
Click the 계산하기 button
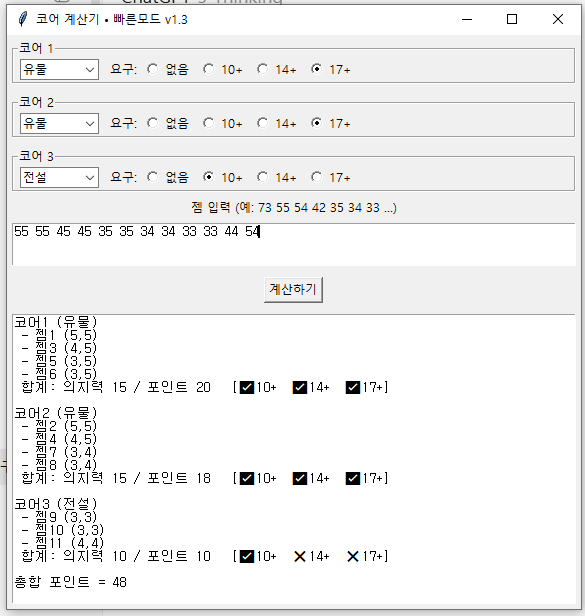[293, 290]
